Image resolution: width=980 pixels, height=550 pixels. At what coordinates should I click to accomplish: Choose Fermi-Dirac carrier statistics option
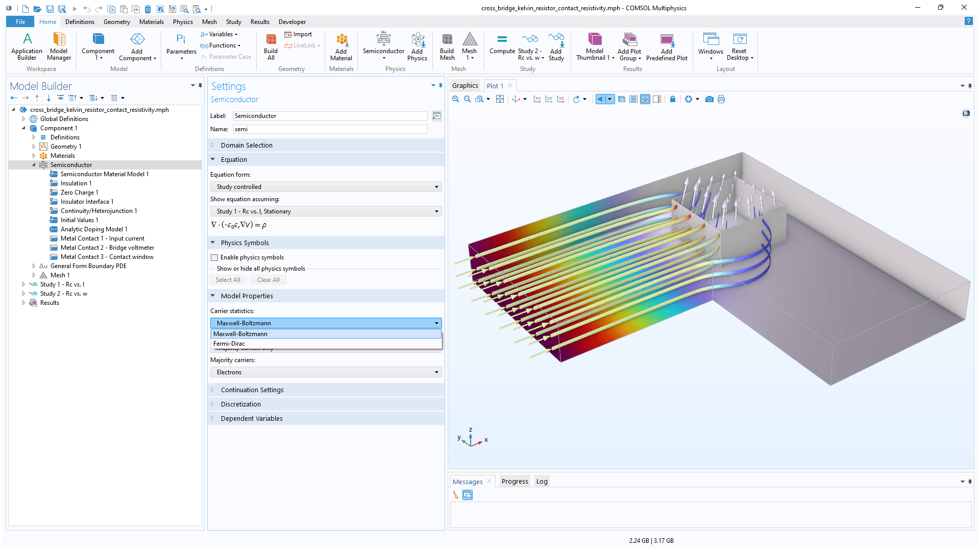[326, 344]
